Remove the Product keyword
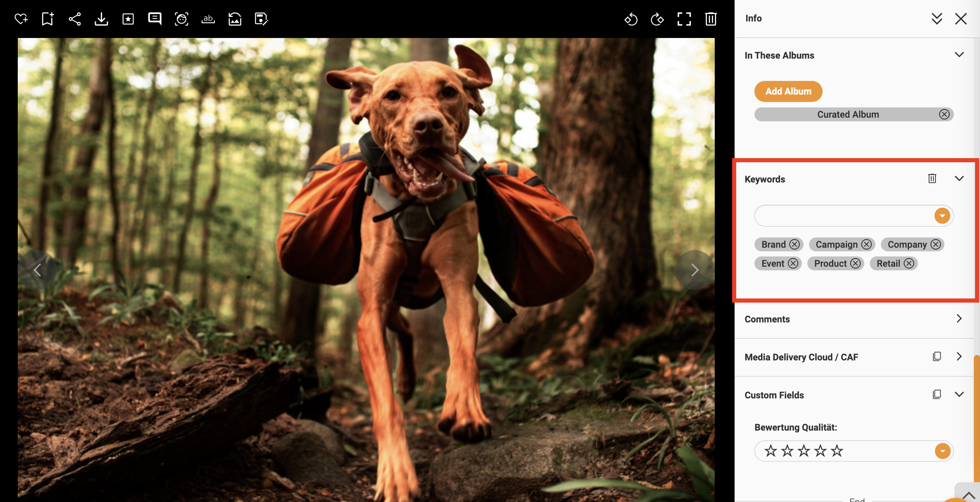 coord(856,263)
